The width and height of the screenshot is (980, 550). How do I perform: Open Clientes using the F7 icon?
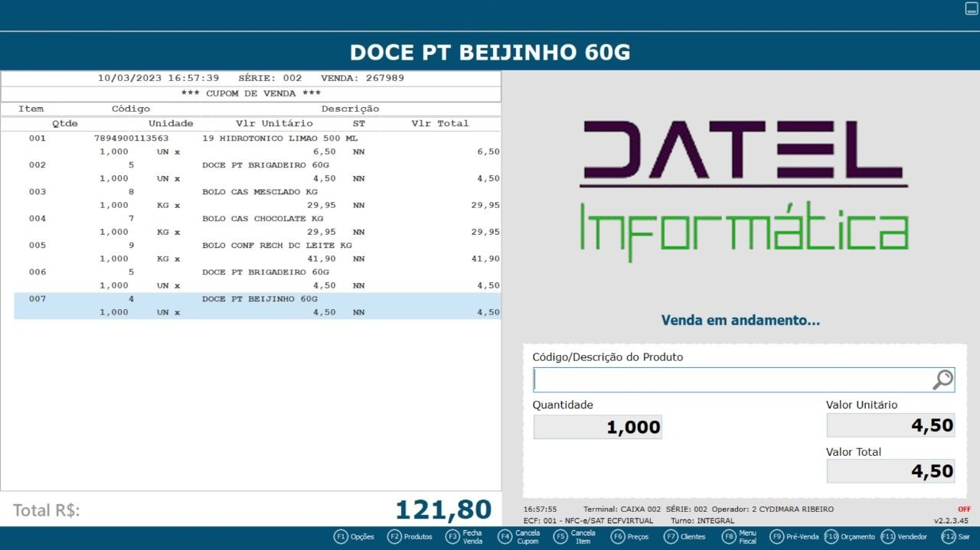[x=671, y=537]
